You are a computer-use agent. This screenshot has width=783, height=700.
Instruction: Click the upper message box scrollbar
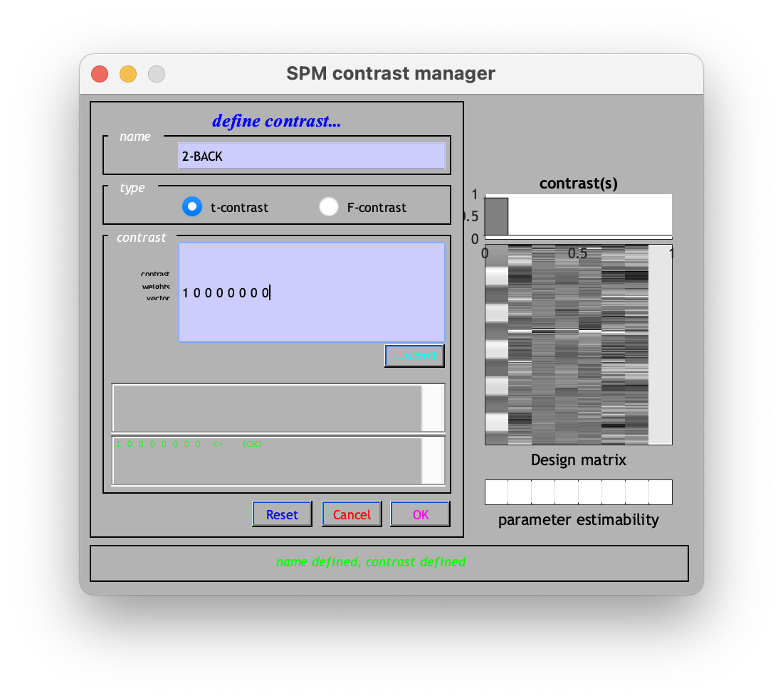(x=433, y=408)
